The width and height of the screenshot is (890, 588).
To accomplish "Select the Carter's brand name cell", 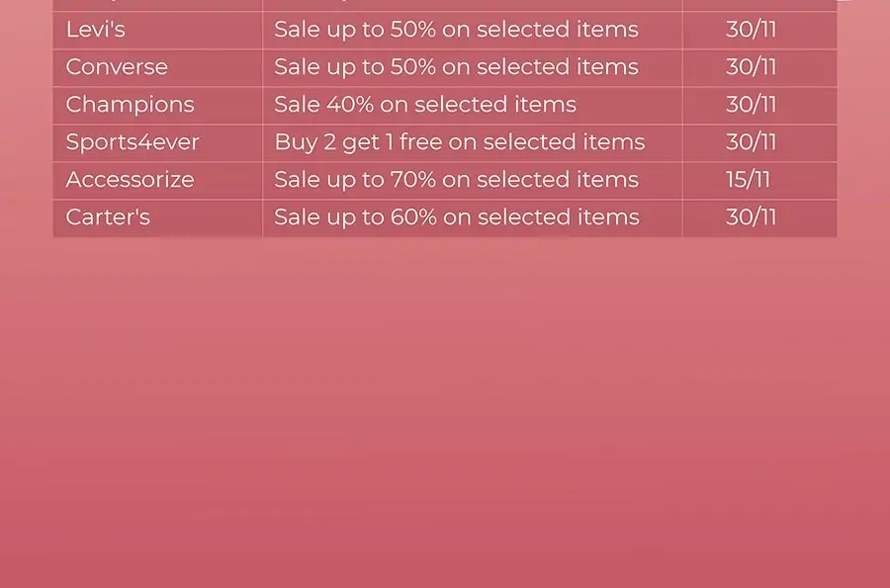I will point(158,217).
